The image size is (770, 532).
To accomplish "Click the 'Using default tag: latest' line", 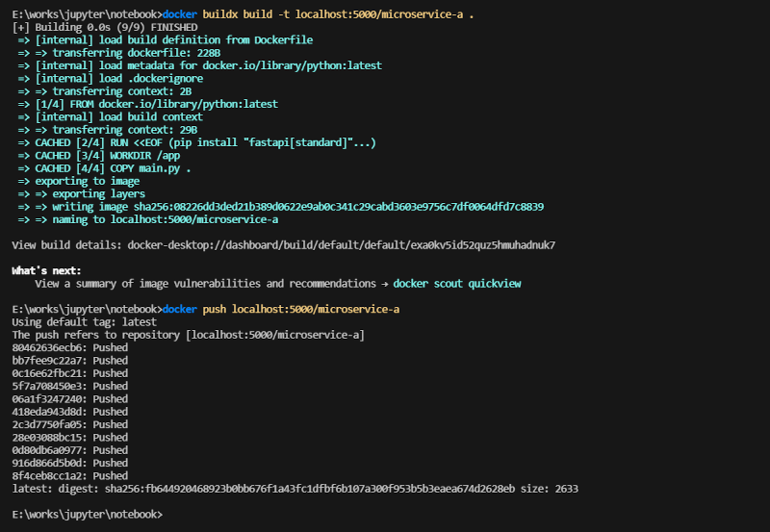I will click(84, 322).
